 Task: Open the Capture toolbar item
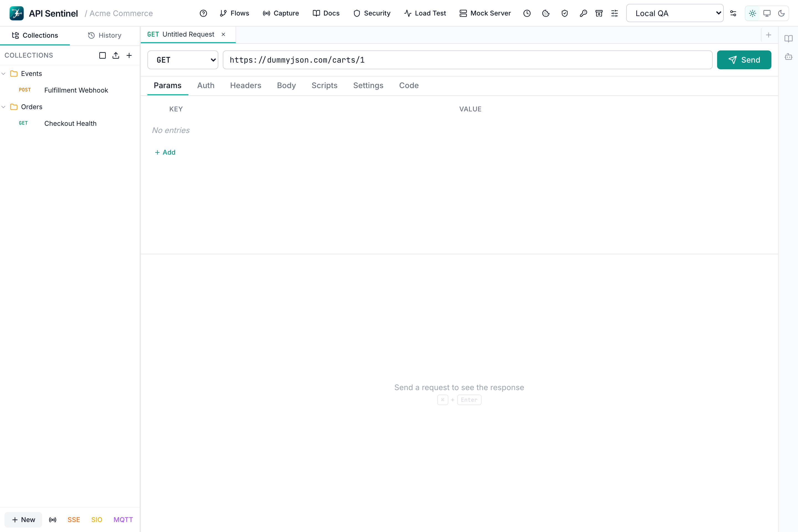pos(281,13)
